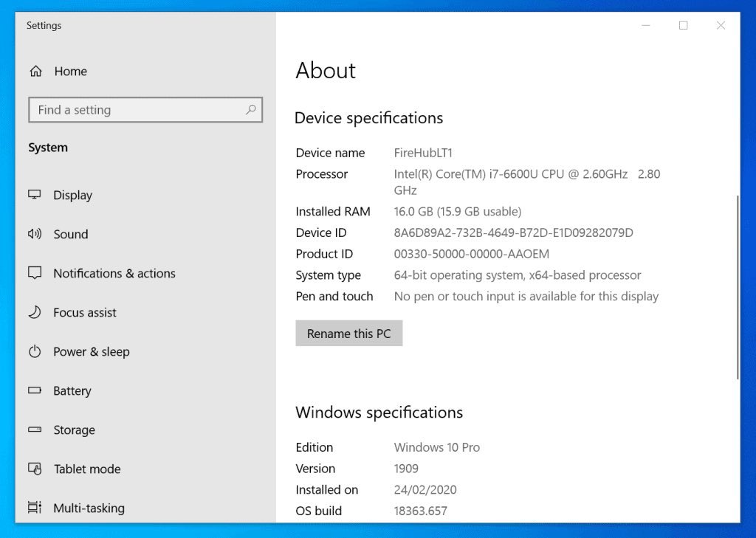Open Storage settings
This screenshot has height=538, width=756.
(x=74, y=430)
